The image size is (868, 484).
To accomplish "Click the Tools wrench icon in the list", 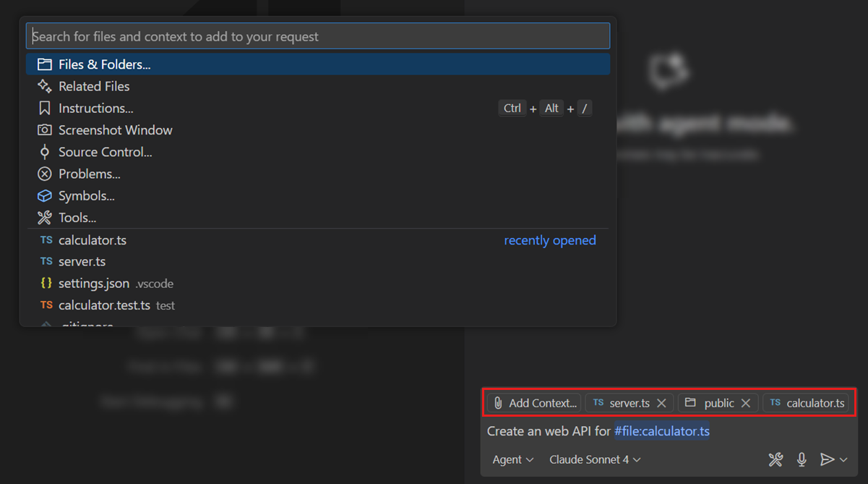I will (x=45, y=217).
